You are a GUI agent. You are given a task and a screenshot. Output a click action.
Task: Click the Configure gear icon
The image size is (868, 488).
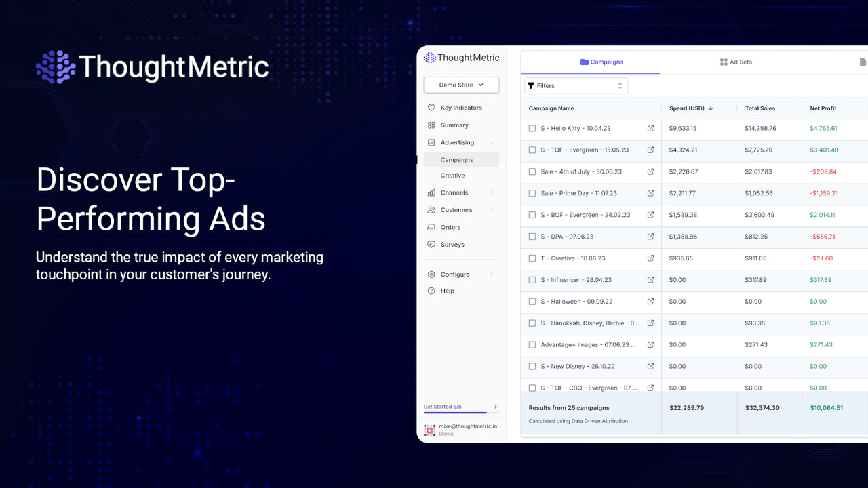click(431, 274)
